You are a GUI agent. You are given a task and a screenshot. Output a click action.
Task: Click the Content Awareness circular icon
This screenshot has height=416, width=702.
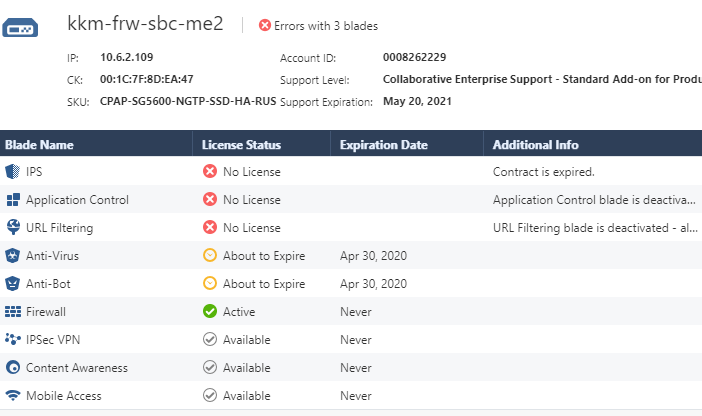tap(13, 368)
